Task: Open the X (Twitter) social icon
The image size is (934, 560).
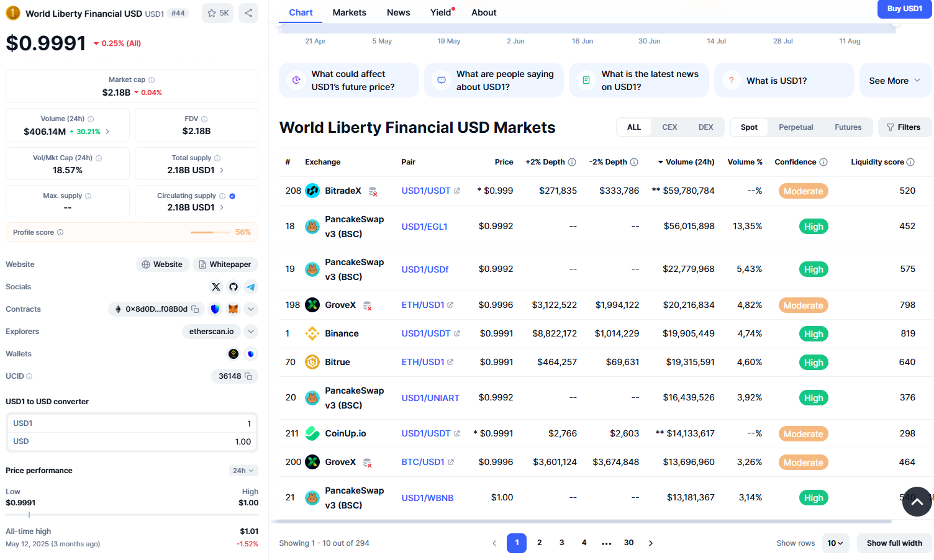Action: point(216,287)
